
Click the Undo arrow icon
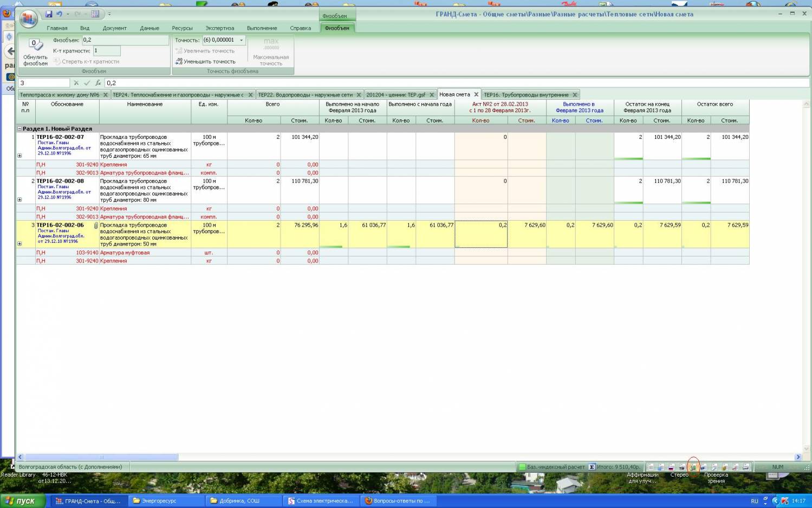pos(59,14)
